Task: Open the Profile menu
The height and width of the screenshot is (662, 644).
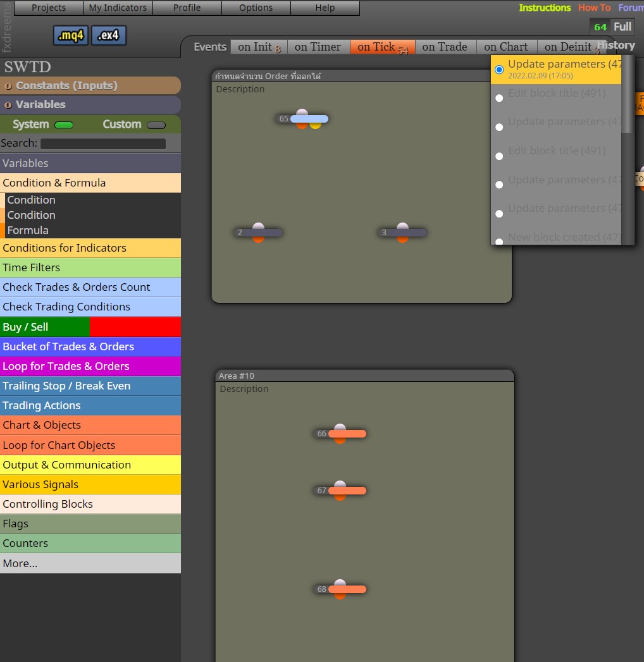Action: pyautogui.click(x=187, y=8)
